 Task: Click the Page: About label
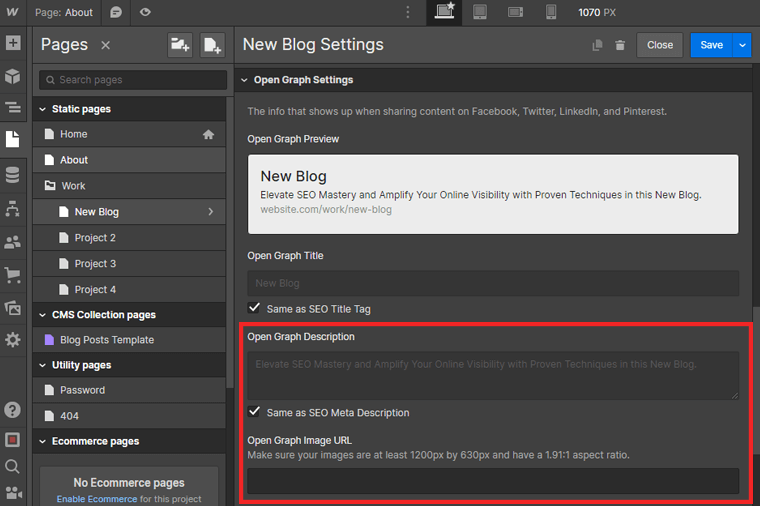63,12
